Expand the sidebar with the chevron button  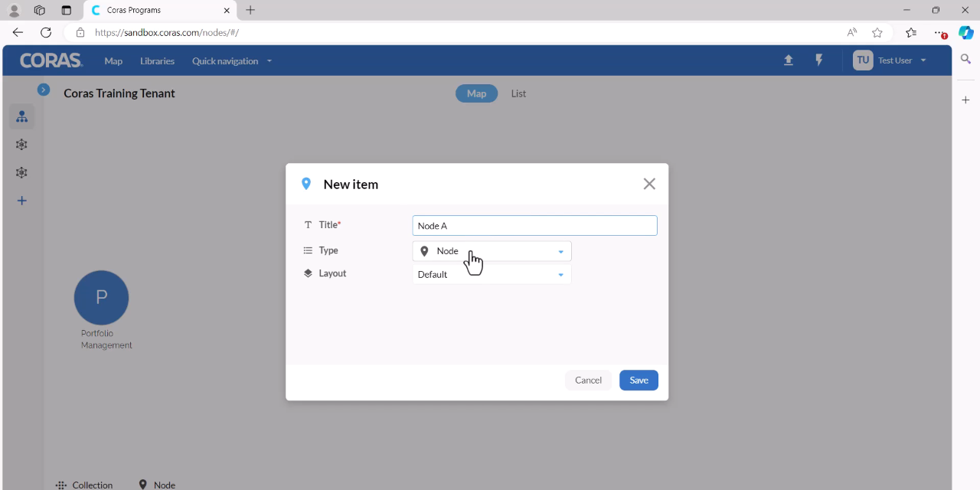pos(44,90)
